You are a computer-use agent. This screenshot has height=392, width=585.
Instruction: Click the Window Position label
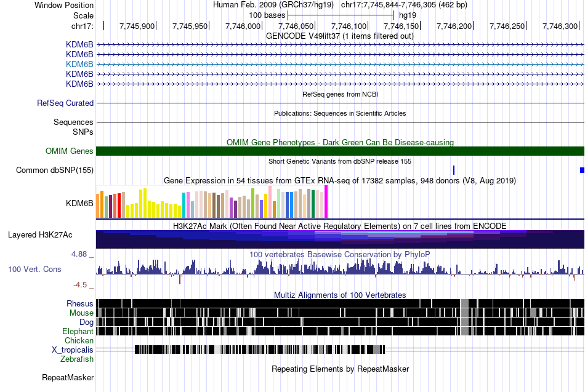point(64,5)
